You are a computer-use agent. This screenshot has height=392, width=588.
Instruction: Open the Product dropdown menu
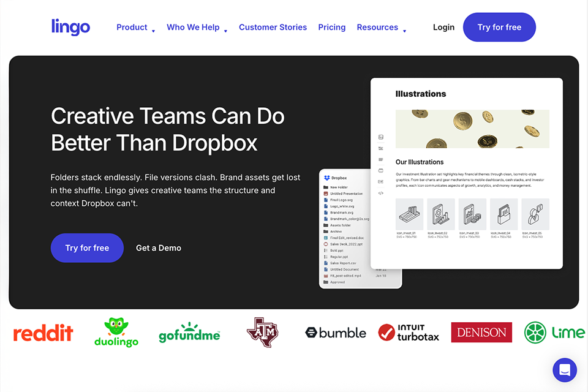tap(136, 28)
